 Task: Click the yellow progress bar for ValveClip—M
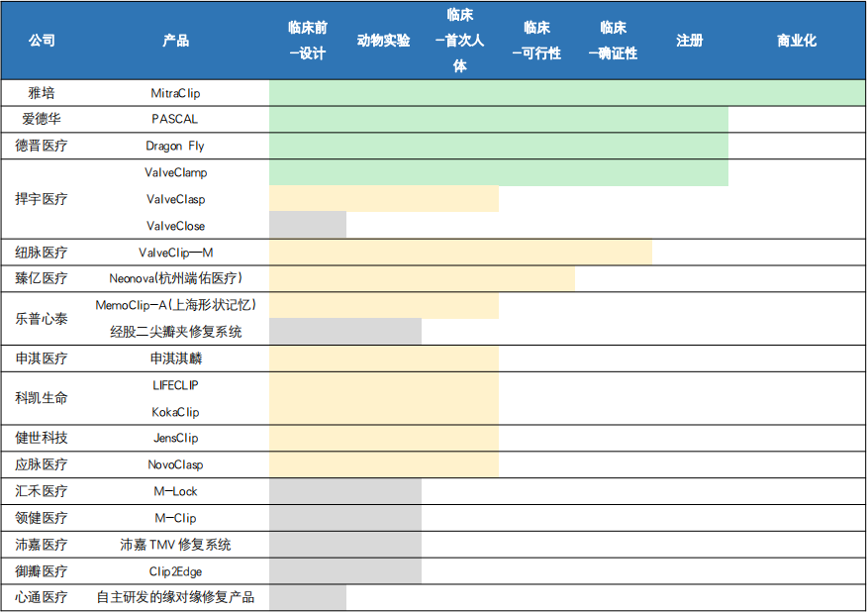pyautogui.click(x=460, y=253)
